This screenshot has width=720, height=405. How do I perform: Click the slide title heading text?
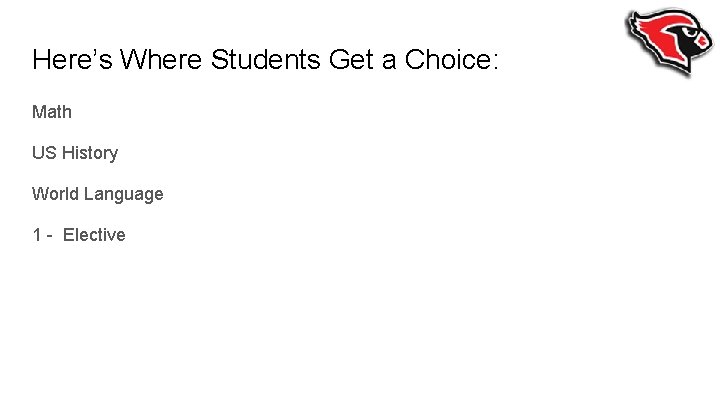pyautogui.click(x=265, y=60)
